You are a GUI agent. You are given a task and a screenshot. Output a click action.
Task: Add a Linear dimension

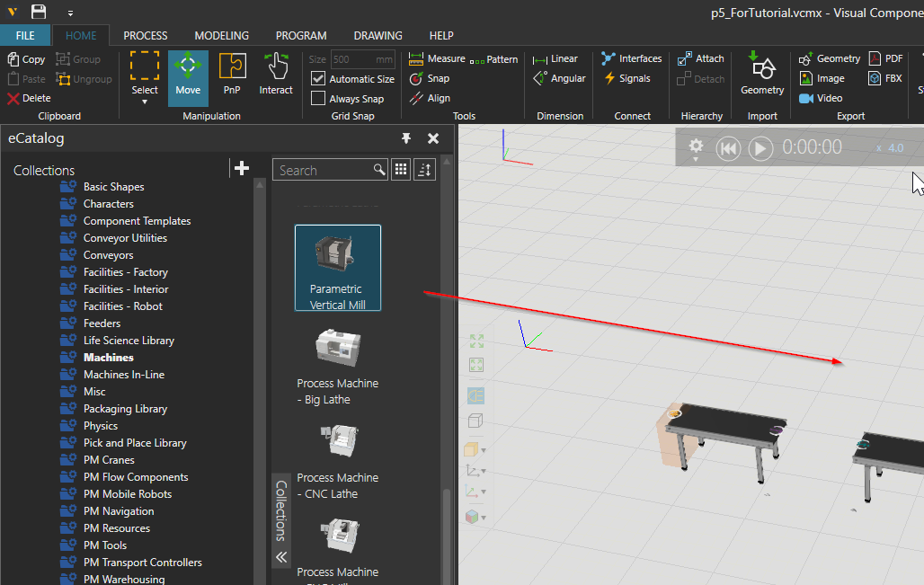(555, 59)
